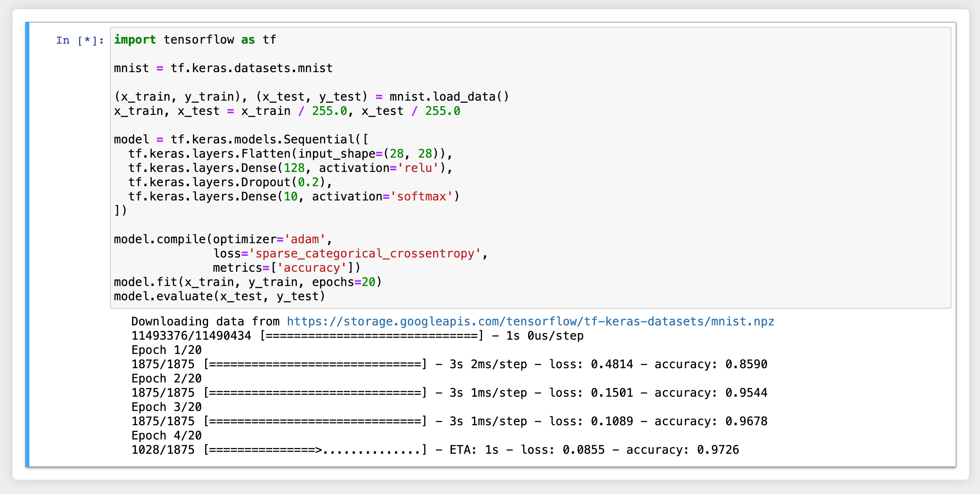Click the 'Epoch 3/20' output line
Viewport: 980px width, 494px height.
pyautogui.click(x=167, y=407)
